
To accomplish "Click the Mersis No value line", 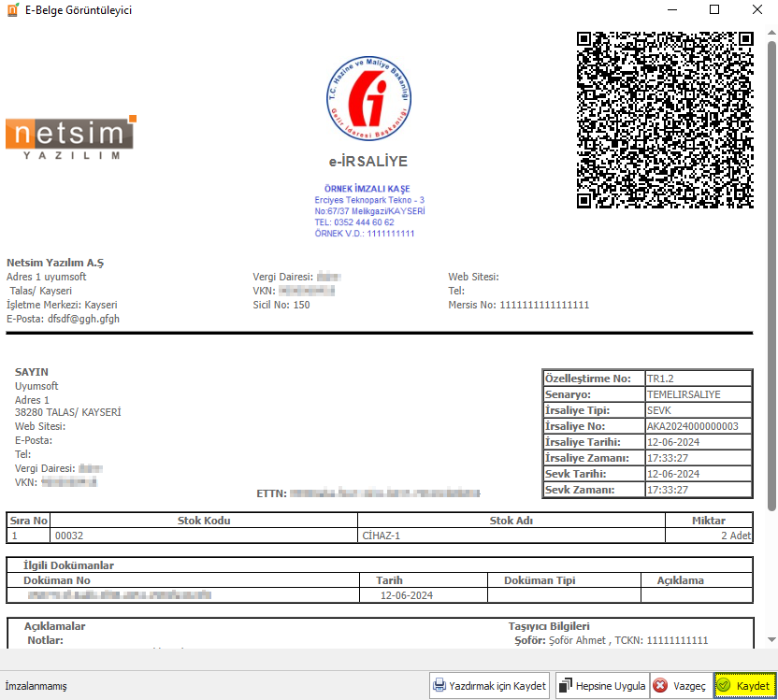I will click(518, 305).
